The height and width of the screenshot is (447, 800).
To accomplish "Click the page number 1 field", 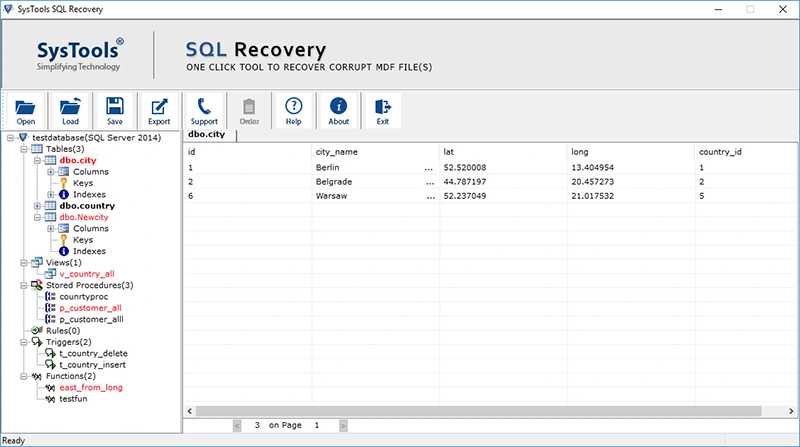I will pos(317,425).
